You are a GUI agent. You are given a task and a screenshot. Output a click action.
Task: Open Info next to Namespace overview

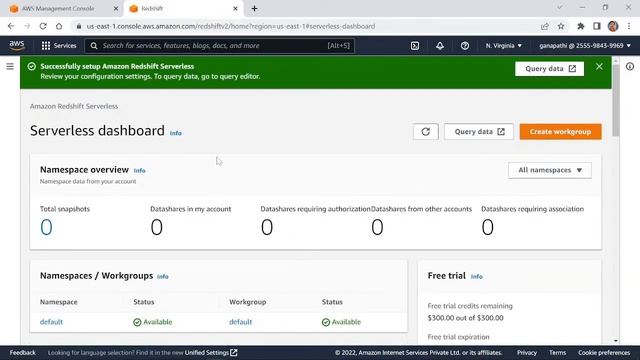(140, 171)
